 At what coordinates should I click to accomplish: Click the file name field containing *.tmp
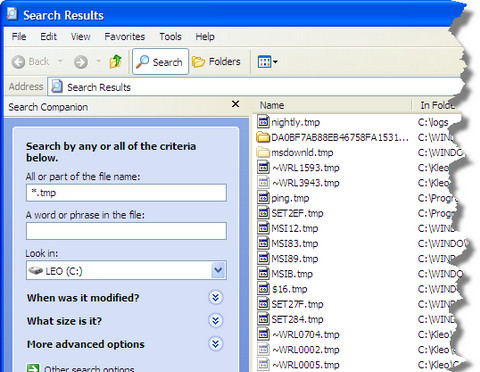[x=126, y=193]
